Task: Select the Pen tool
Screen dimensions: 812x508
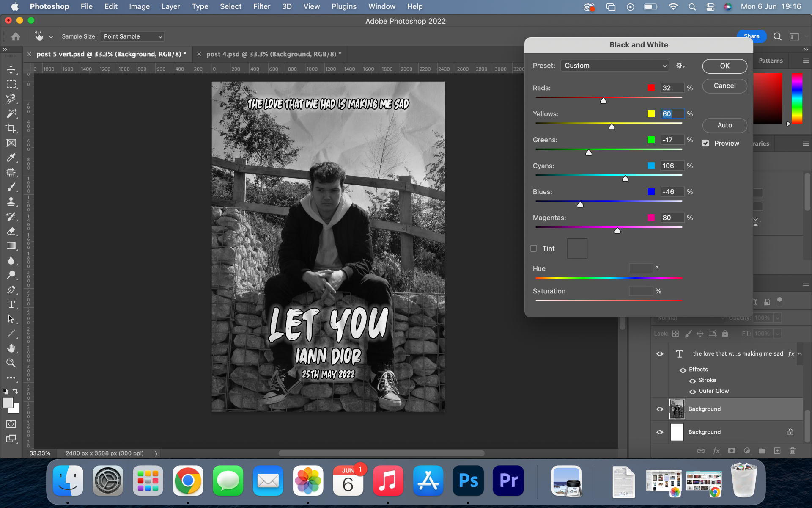Action: 11,290
